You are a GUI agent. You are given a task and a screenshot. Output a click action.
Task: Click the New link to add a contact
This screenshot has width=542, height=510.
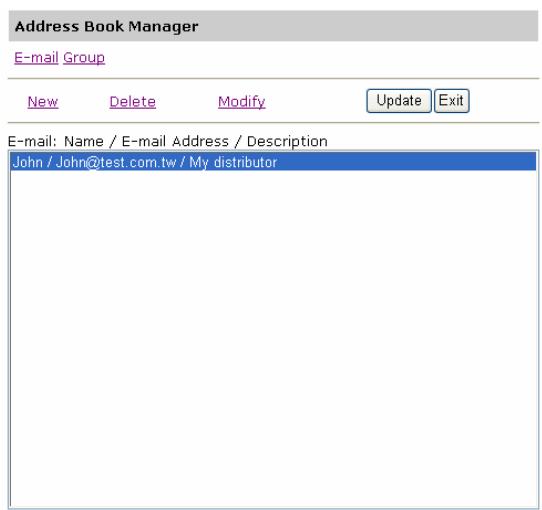pos(43,102)
